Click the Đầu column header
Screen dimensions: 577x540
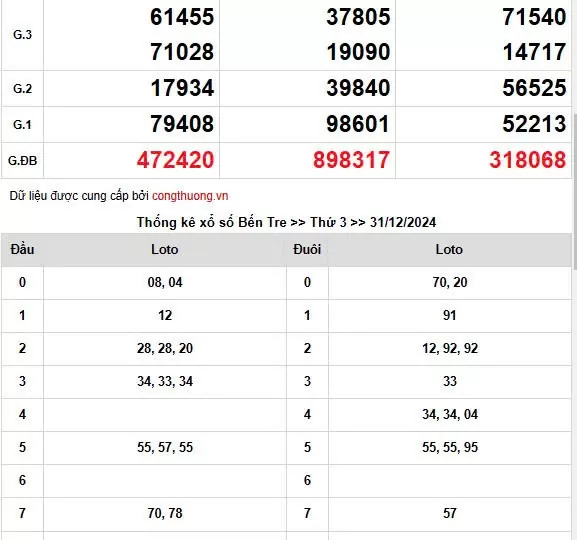click(x=22, y=250)
